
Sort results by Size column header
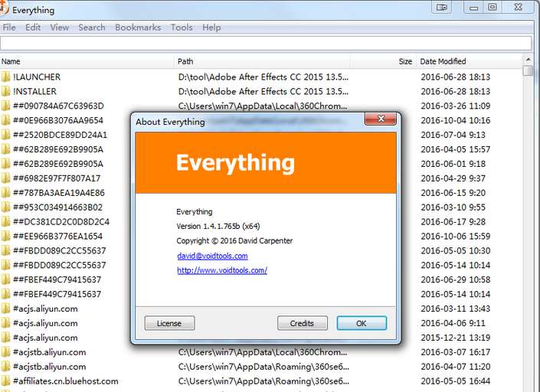coord(383,61)
